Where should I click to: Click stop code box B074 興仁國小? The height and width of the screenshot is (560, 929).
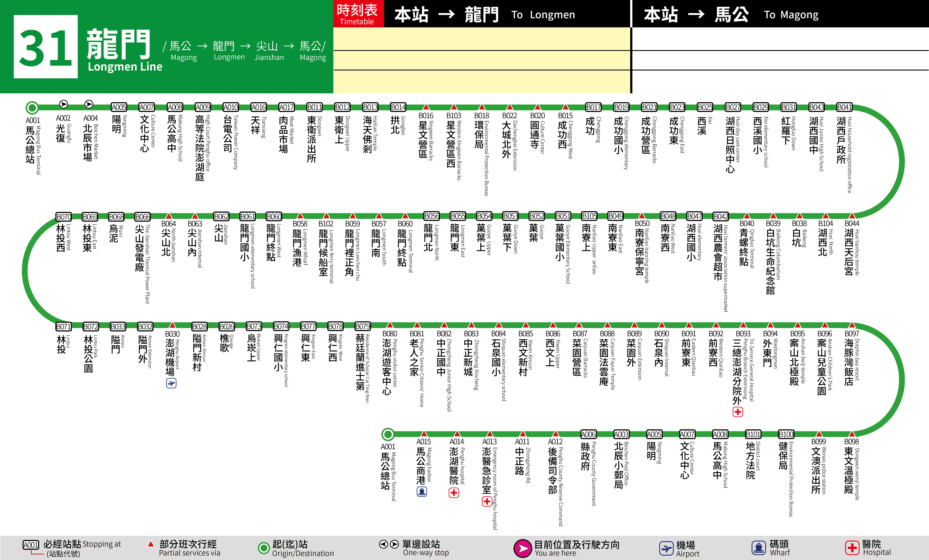281,326
